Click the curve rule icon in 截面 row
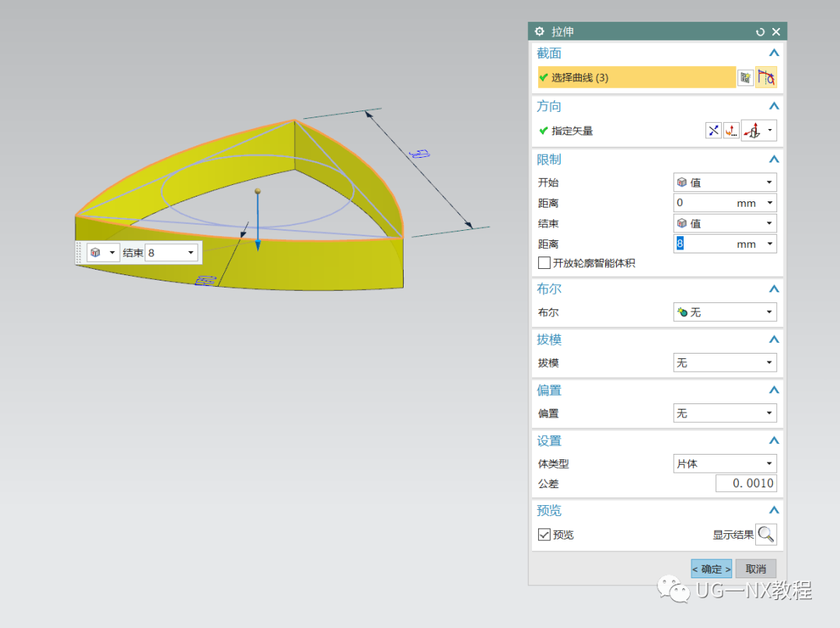 point(766,78)
